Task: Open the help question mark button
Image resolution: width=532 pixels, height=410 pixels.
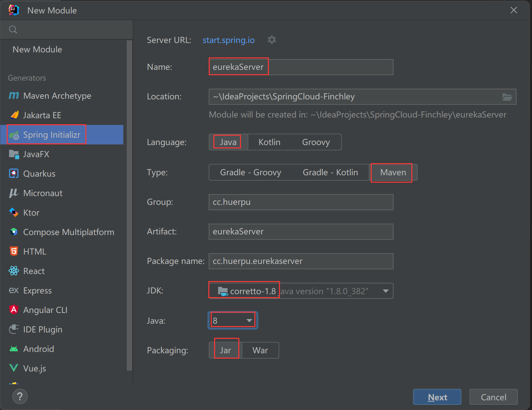Action: (20, 397)
